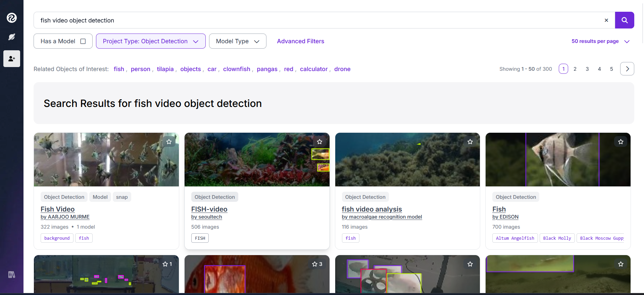Viewport: 644px width, 295px height.
Task: Open author seoultech profile
Action: [207, 217]
